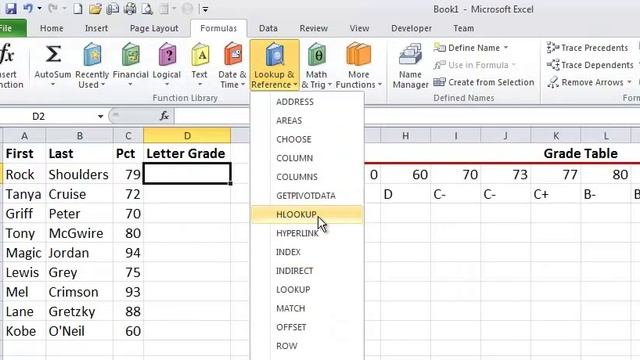Switch to the Team tab
Viewport: 640px width, 360px height.
464,28
